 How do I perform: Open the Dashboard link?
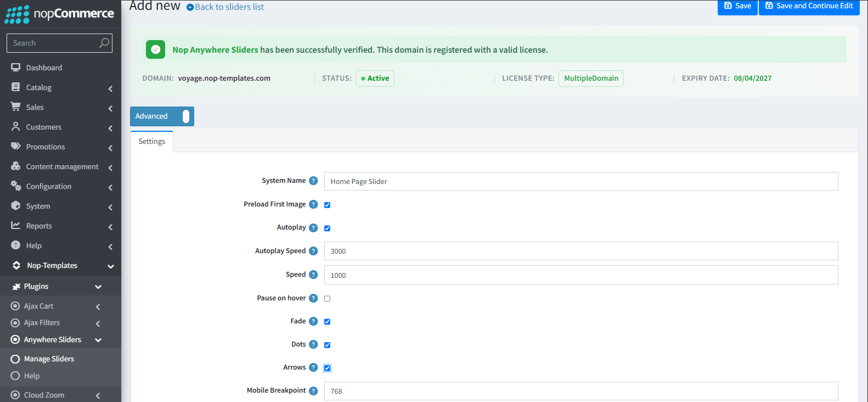point(44,68)
